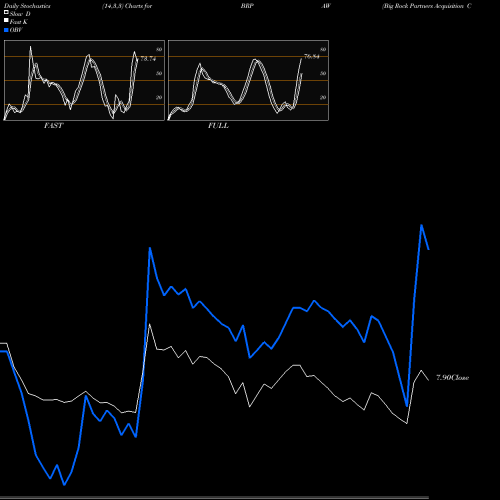
Task: Click the 'BRP' ticker text
Action: pyautogui.click(x=247, y=6)
